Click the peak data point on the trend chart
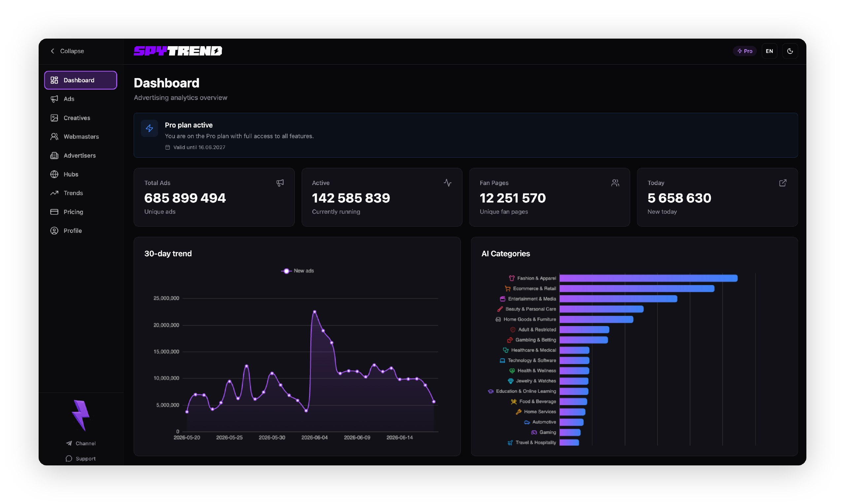Viewport: 845px width, 504px height. pos(315,311)
